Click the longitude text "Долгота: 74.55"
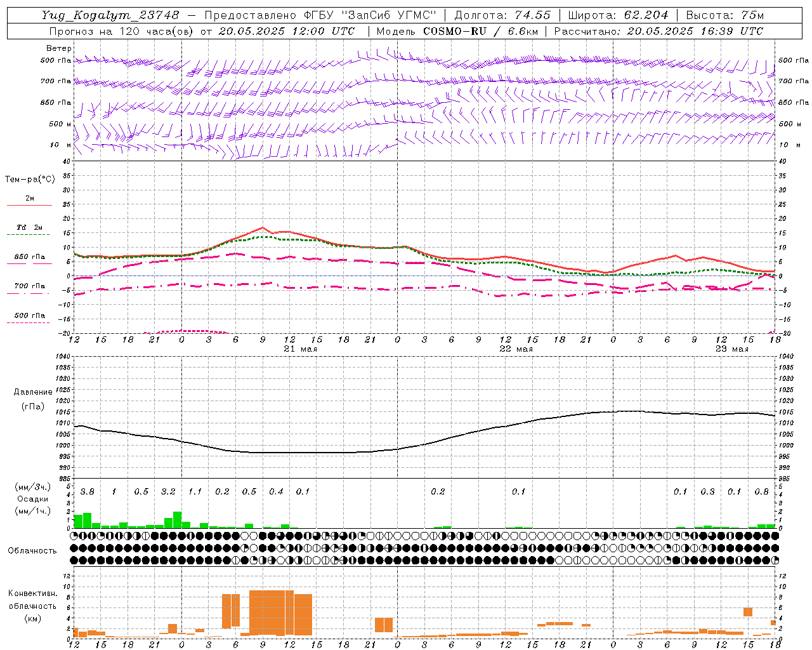812x650 pixels. click(502, 15)
